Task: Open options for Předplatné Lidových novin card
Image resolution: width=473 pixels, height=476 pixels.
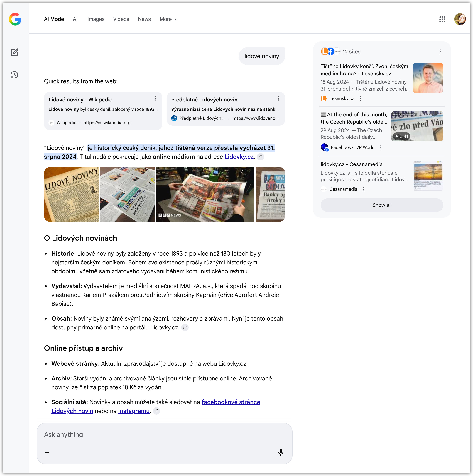Action: pyautogui.click(x=278, y=98)
